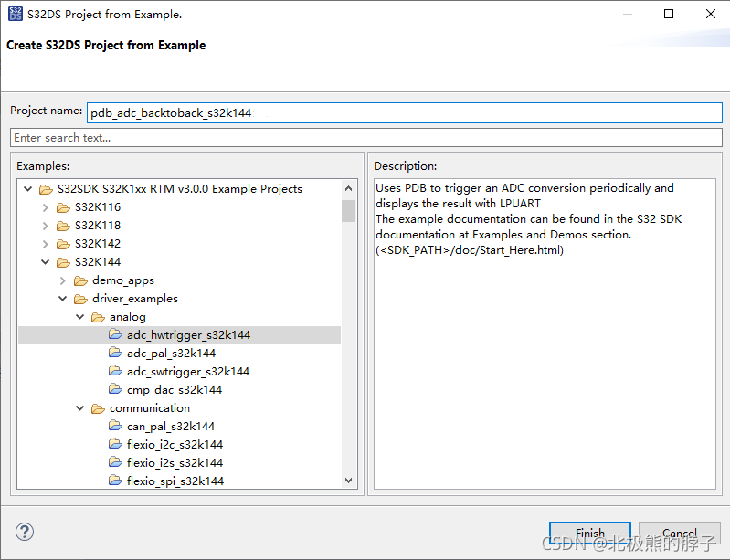Click the examples tree scroll down arrow
The width and height of the screenshot is (730, 560).
coord(348,480)
